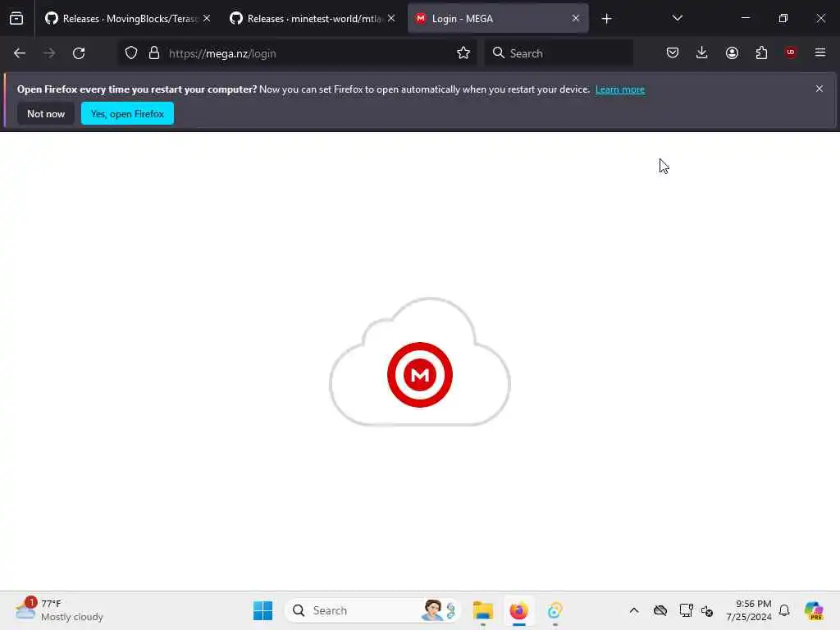Close the Login - MEGA tab

575,19
